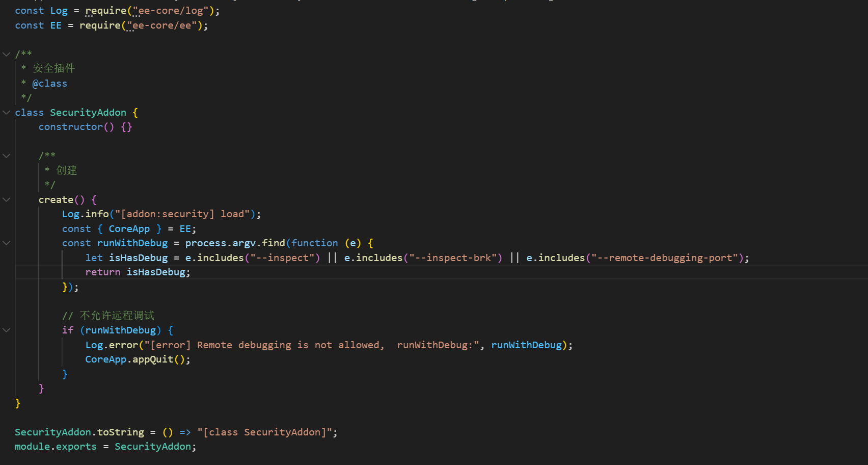Fold the if (runWithDebug) block

click(7, 330)
